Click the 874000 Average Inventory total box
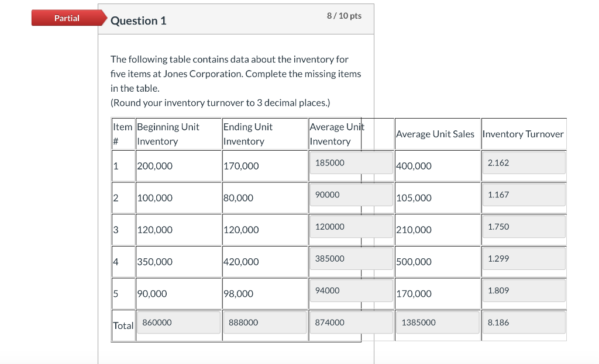599x364 pixels. [350, 322]
